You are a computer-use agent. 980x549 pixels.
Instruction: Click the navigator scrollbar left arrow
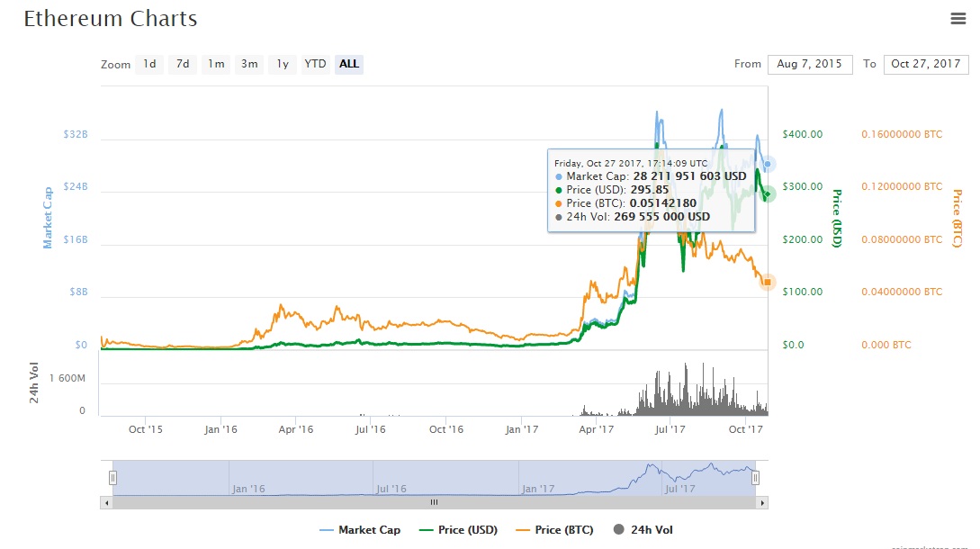click(107, 502)
